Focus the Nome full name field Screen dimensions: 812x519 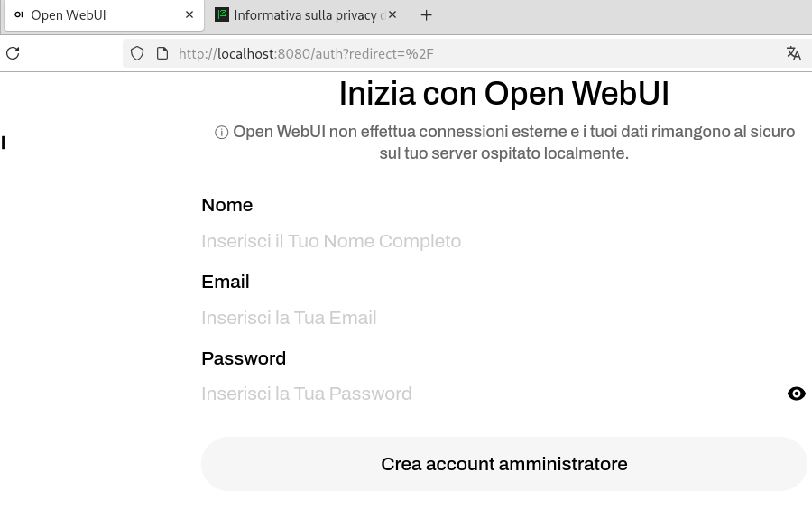[x=487, y=241]
